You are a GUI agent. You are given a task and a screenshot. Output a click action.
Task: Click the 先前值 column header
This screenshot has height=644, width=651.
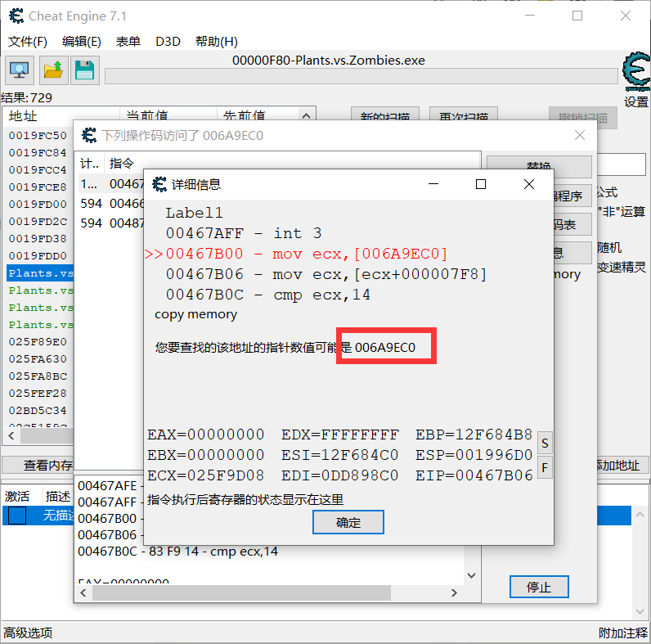click(x=258, y=115)
